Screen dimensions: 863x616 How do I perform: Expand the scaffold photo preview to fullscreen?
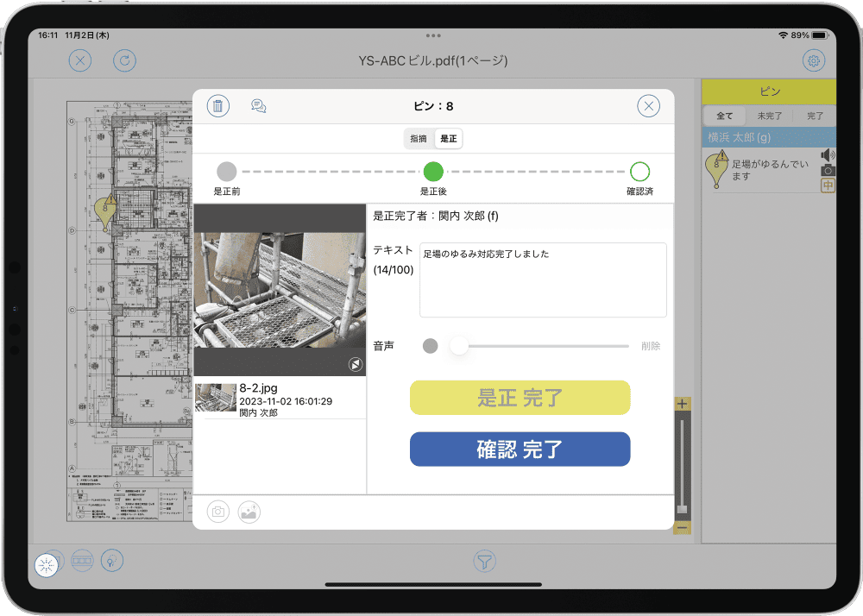pos(355,365)
